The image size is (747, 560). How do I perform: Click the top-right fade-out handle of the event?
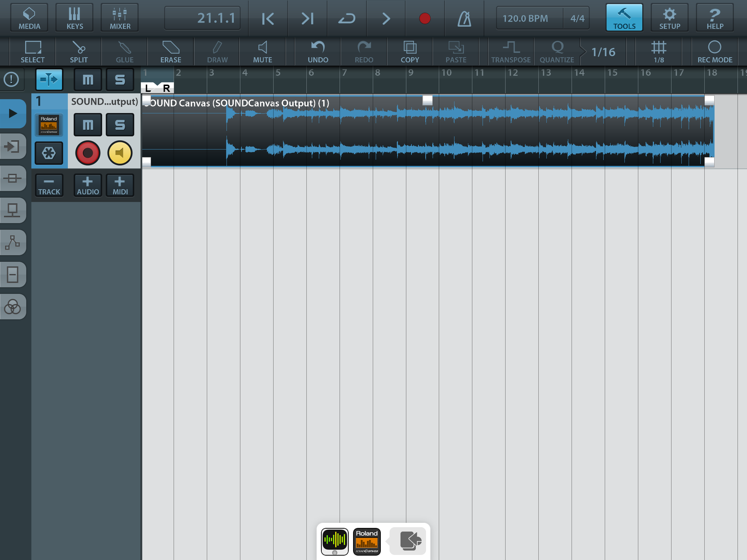709,100
